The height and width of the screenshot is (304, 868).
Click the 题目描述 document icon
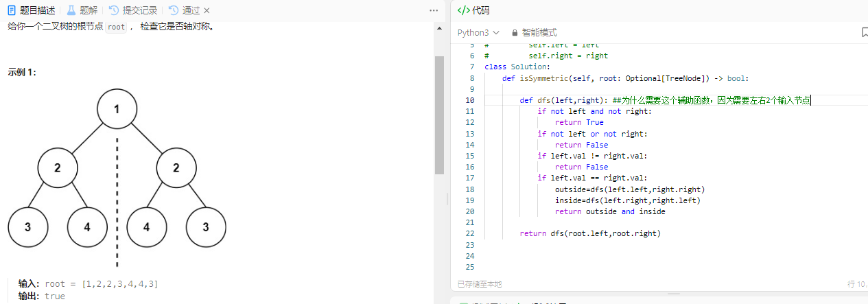point(12,10)
